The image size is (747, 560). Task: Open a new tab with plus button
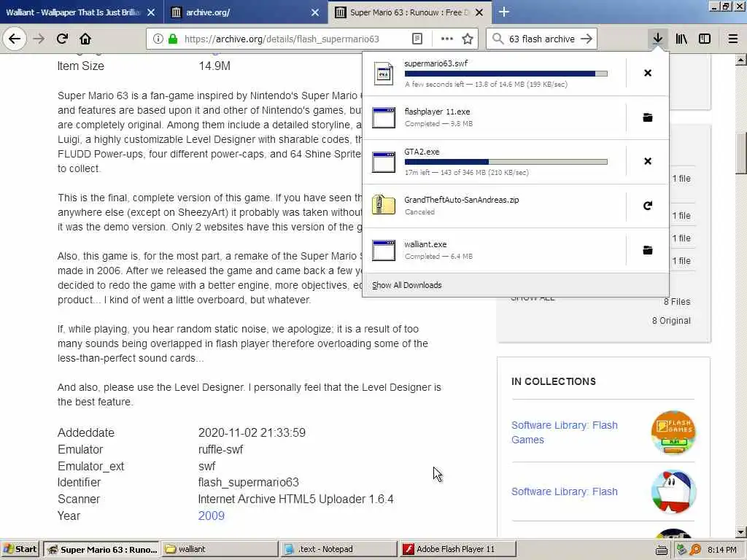(x=503, y=12)
